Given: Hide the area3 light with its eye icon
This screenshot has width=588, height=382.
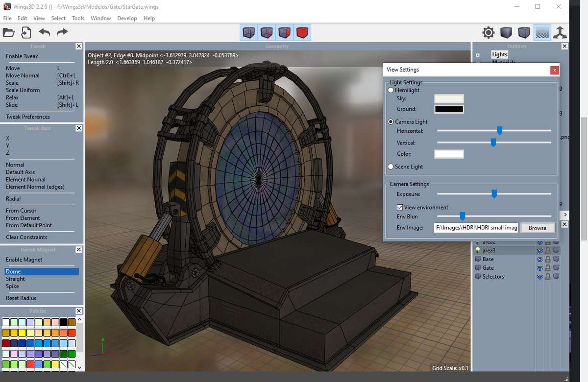Looking at the screenshot, I should point(540,250).
